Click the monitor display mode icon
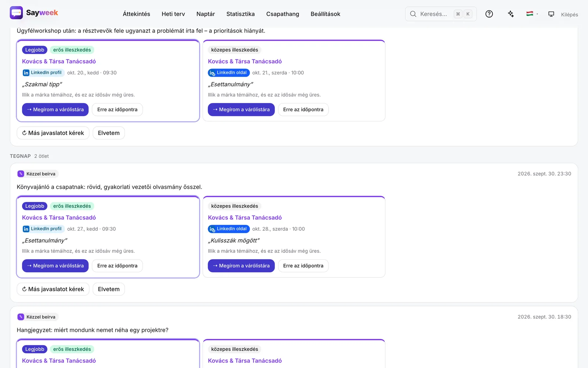Viewport: 588px width, 368px height. [x=551, y=14]
